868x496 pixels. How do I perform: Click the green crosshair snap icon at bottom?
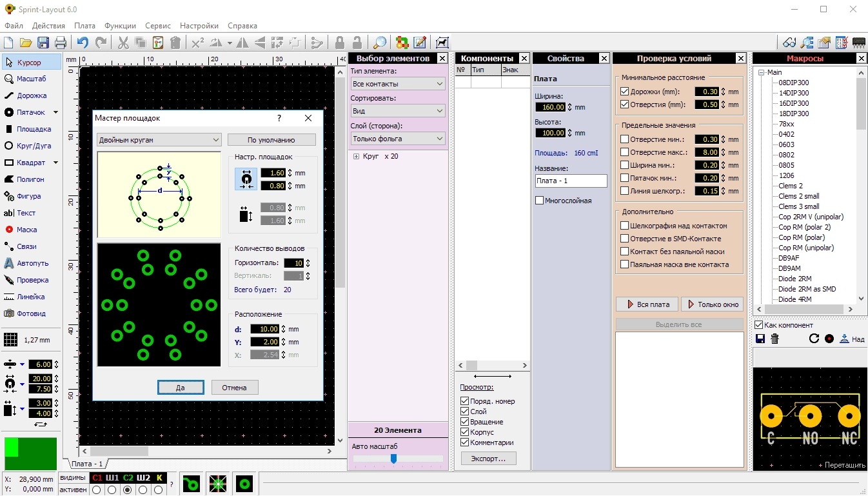coord(217,483)
